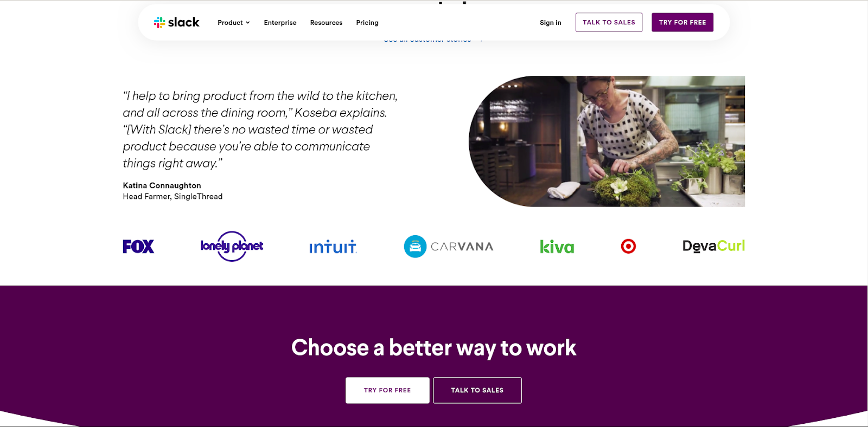
Task: Click the SingleThread kitchen video image
Action: click(x=607, y=141)
